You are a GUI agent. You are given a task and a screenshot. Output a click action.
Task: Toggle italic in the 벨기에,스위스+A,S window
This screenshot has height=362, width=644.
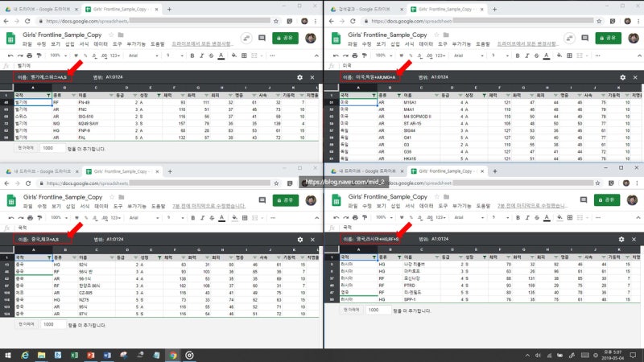202,56
